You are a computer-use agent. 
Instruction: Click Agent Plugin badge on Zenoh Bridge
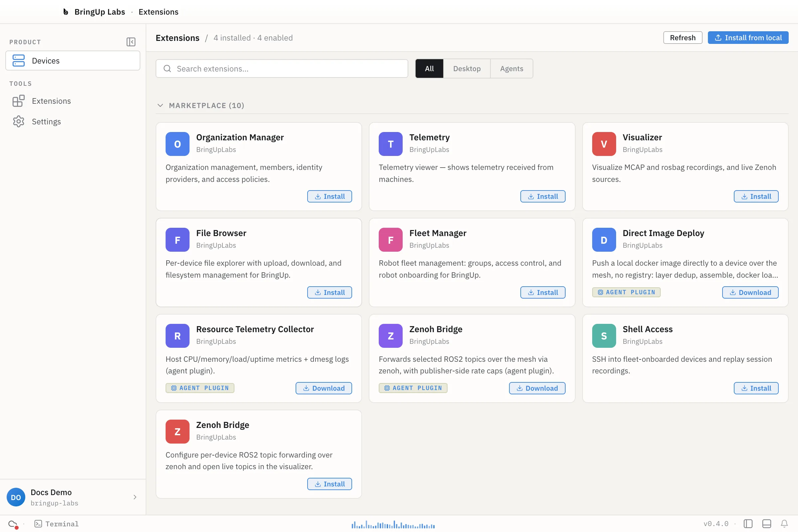(x=413, y=388)
